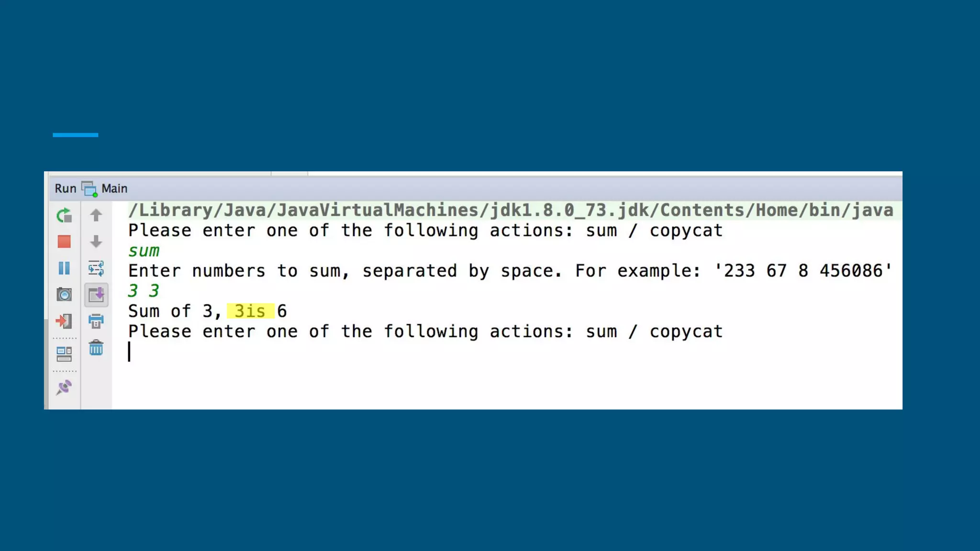This screenshot has width=980, height=551.
Task: Print console output with printer icon
Action: point(96,321)
